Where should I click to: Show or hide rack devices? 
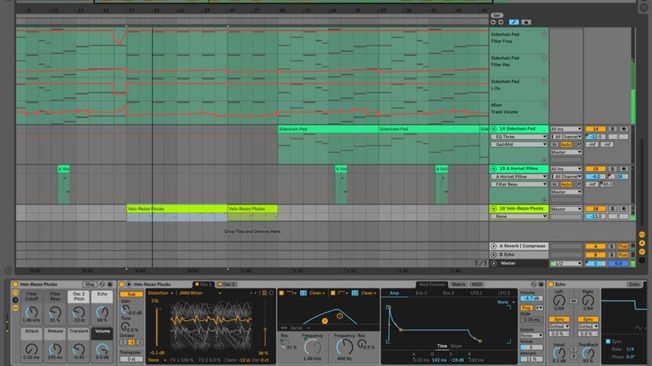pos(15,308)
